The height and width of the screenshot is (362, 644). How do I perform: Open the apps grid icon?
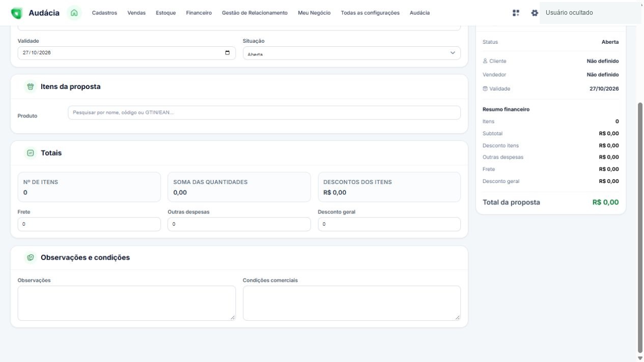(x=516, y=13)
